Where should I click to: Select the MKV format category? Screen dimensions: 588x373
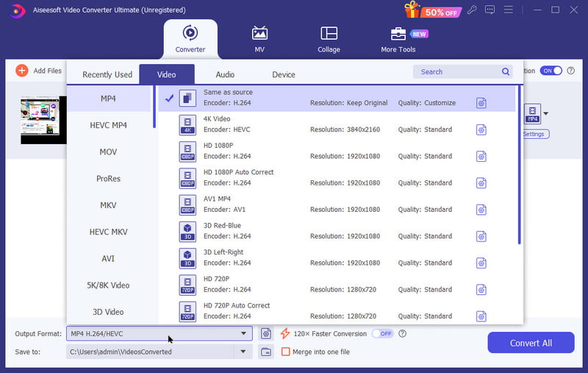108,205
